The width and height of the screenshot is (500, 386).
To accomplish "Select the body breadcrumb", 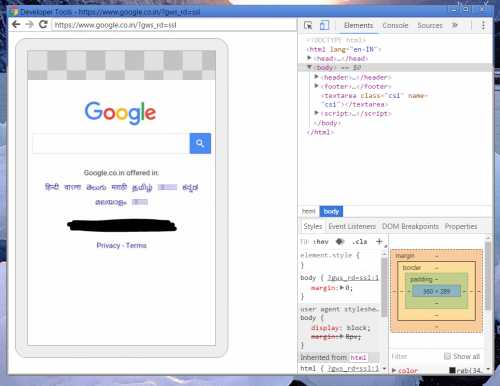I will [331, 211].
